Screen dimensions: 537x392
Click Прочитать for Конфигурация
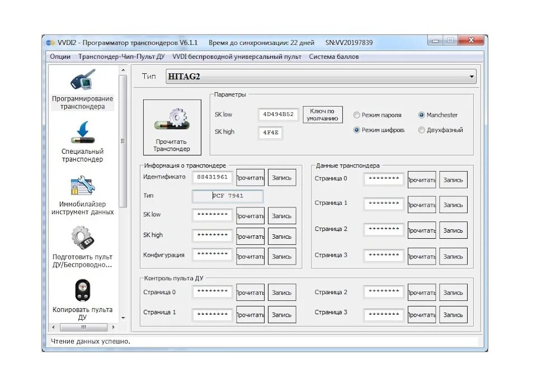251,257
